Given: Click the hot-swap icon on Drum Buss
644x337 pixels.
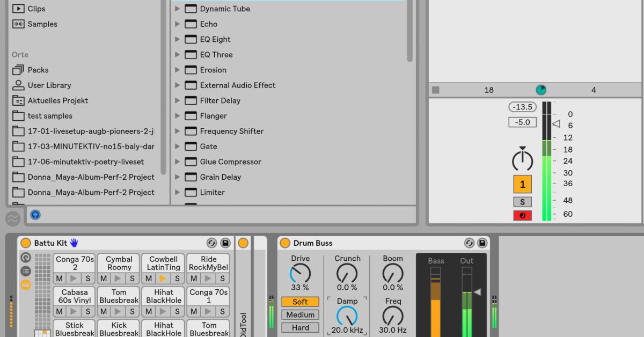Looking at the screenshot, I should 470,243.
